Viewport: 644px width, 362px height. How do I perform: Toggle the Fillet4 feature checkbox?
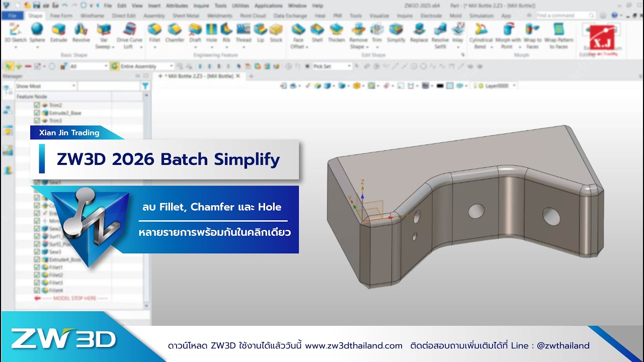pyautogui.click(x=37, y=290)
